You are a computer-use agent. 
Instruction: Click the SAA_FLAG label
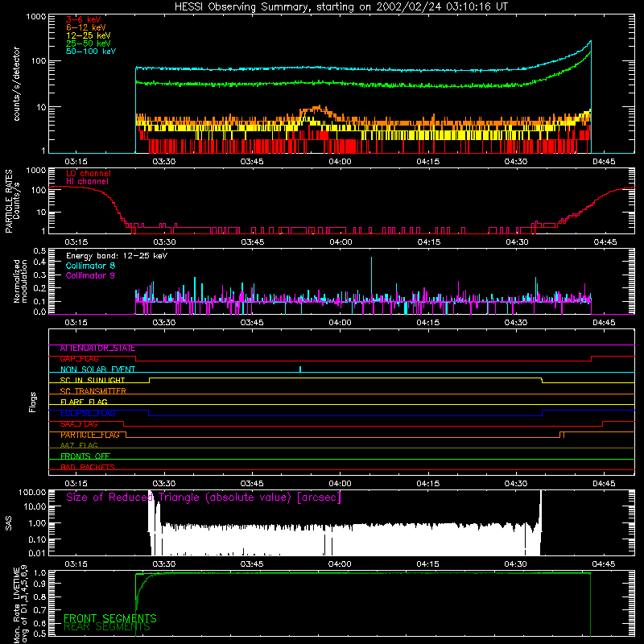click(79, 424)
